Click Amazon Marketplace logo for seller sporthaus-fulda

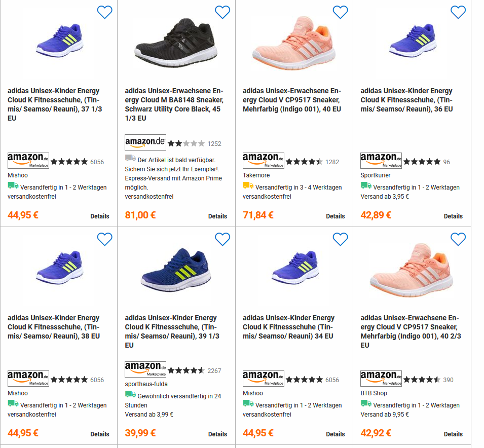145,369
